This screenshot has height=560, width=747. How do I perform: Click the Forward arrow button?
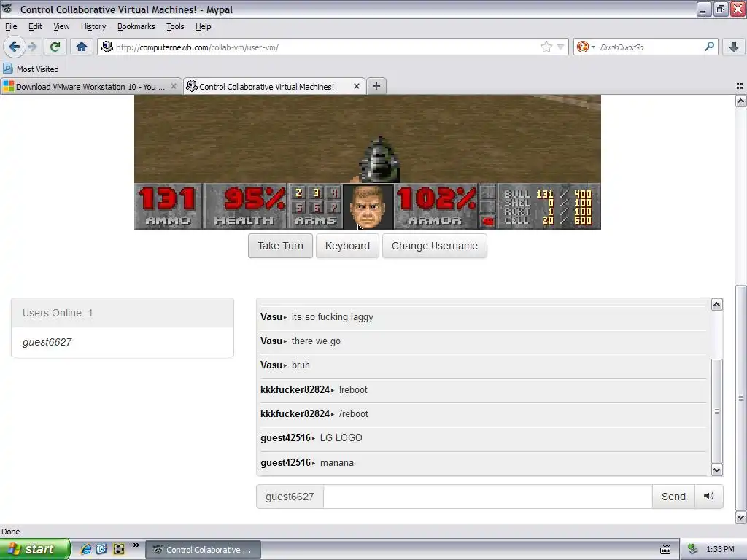point(32,47)
